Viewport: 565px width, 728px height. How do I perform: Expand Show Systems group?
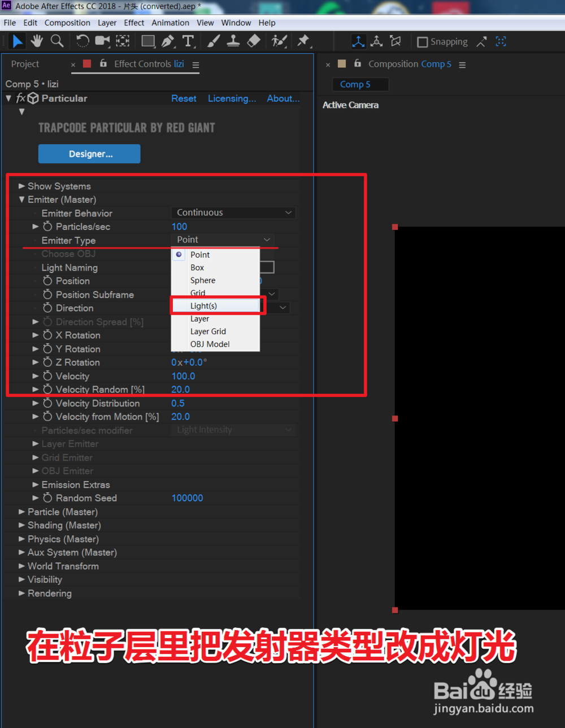tap(22, 186)
